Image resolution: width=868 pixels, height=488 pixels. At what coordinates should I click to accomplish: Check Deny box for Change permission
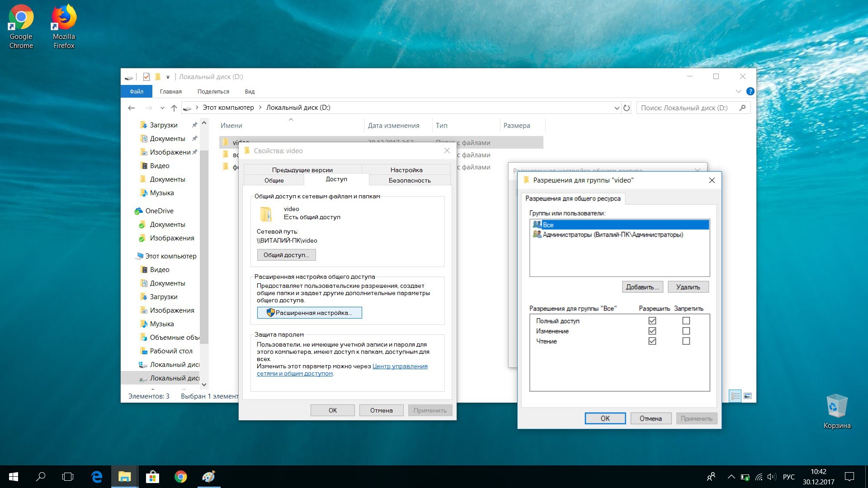click(686, 331)
